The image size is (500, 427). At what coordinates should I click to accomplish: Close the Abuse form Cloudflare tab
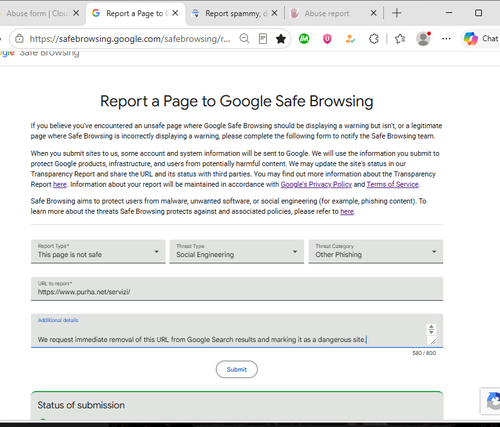[76, 13]
